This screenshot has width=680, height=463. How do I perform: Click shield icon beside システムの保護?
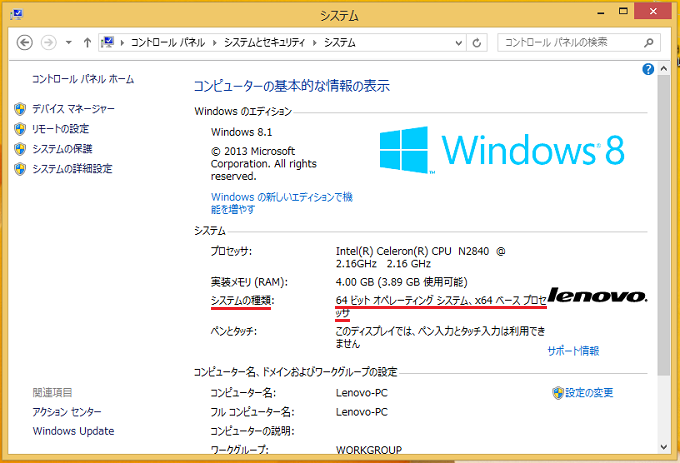pyautogui.click(x=20, y=149)
